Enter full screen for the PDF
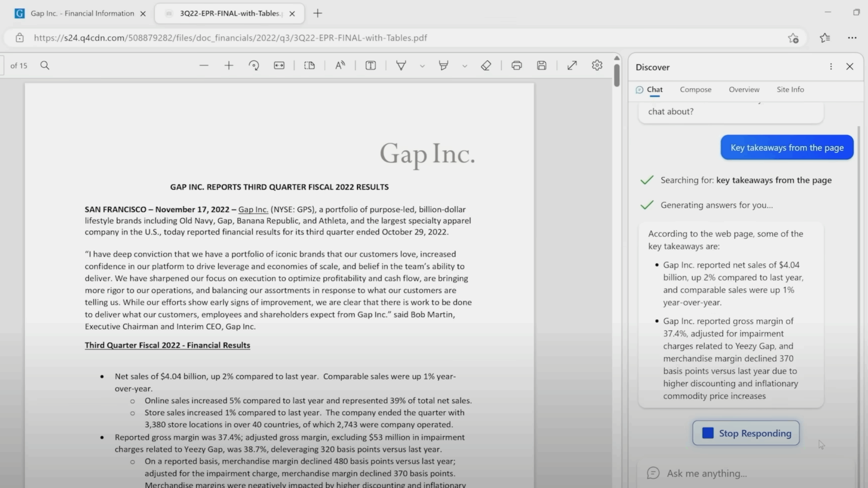The width and height of the screenshot is (868, 488). point(572,65)
